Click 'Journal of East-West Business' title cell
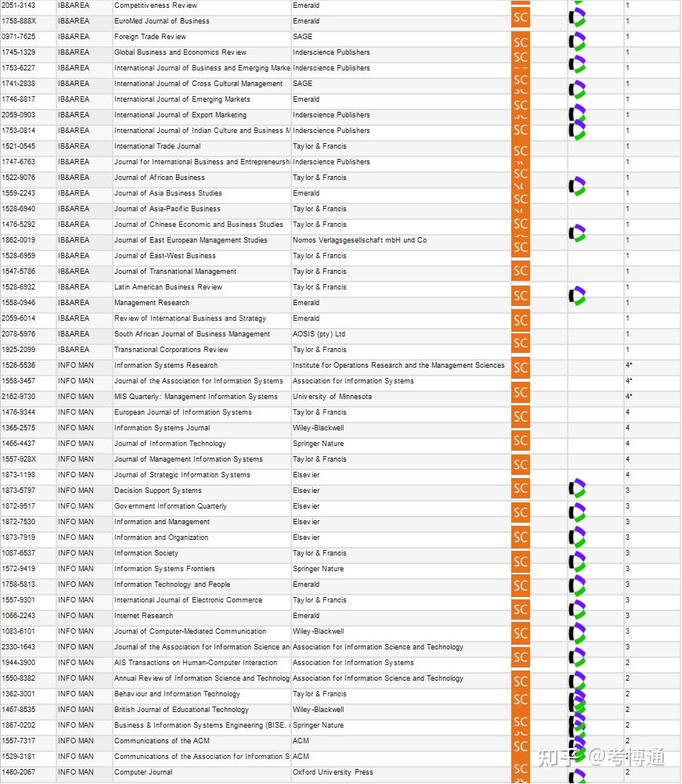The width and height of the screenshot is (682, 784). [x=165, y=256]
